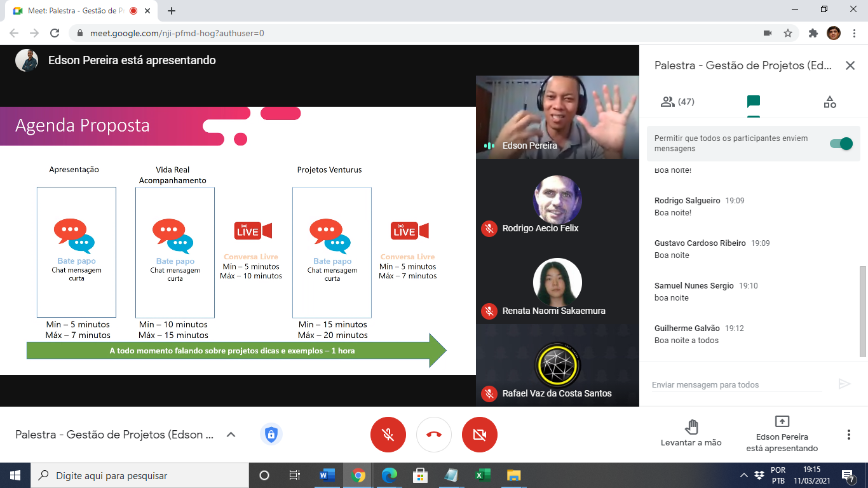Type in the Enviar mensagem para todos field
868x488 pixels.
(x=736, y=384)
